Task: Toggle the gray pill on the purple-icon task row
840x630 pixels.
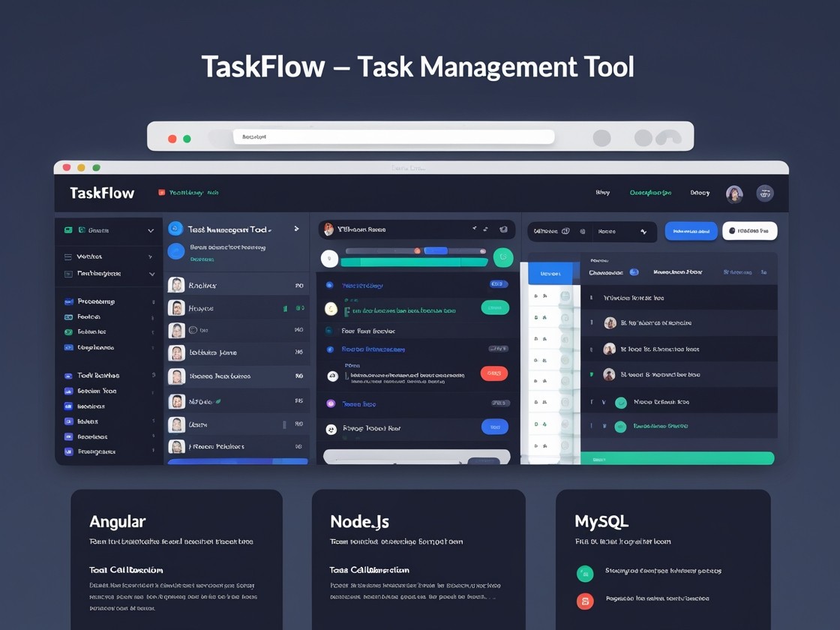Action: point(500,403)
